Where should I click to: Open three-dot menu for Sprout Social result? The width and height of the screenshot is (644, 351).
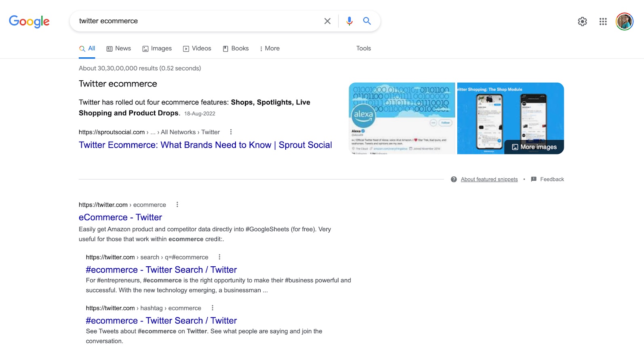(231, 132)
